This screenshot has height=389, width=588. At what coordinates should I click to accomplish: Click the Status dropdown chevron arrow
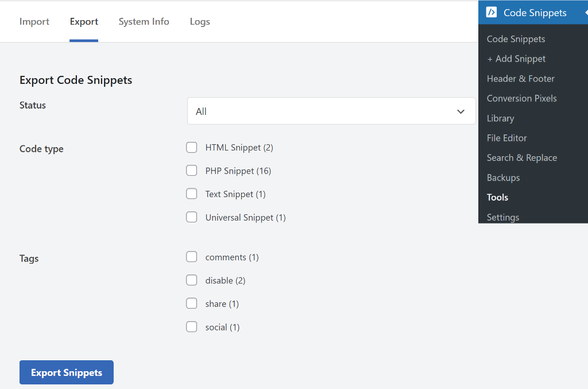coord(461,111)
